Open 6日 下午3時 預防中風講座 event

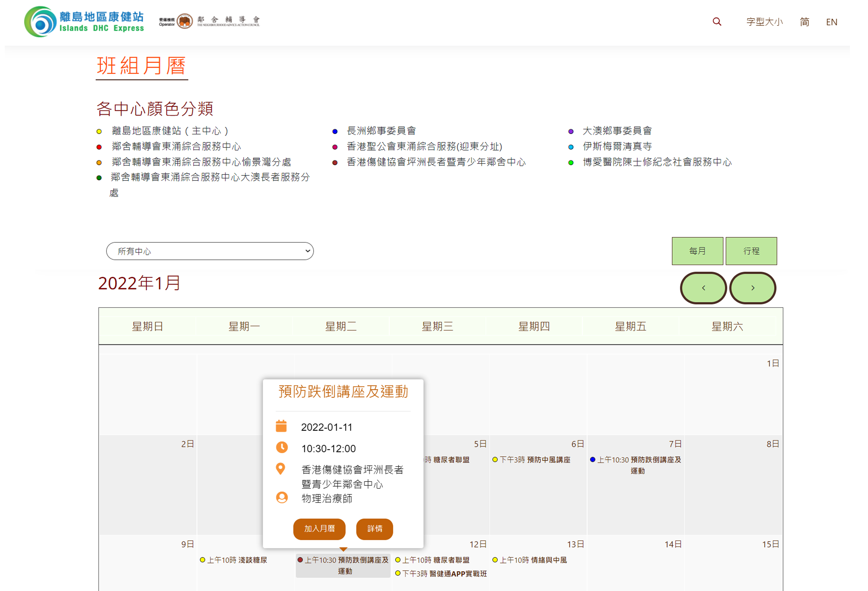click(x=531, y=460)
